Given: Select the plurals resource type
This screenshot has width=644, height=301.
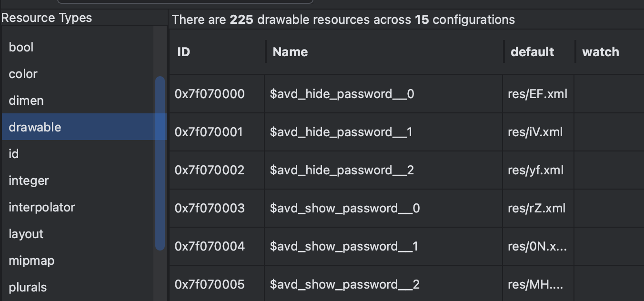Looking at the screenshot, I should coord(28,287).
